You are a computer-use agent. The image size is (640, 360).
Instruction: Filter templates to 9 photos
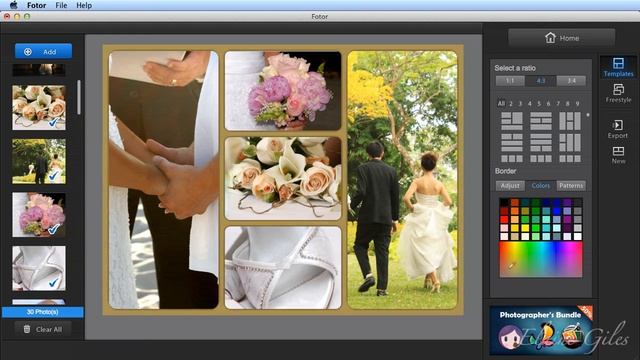[577, 104]
